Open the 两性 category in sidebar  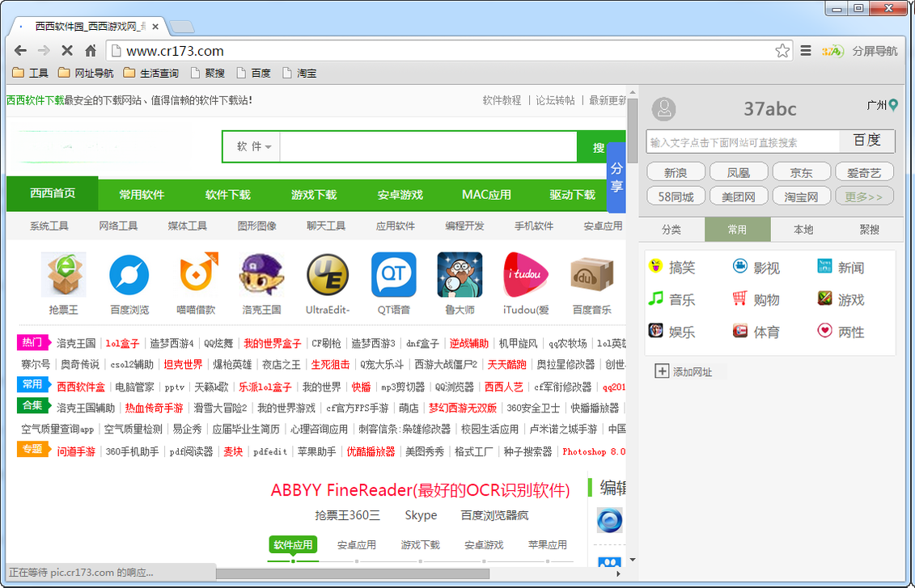click(841, 332)
